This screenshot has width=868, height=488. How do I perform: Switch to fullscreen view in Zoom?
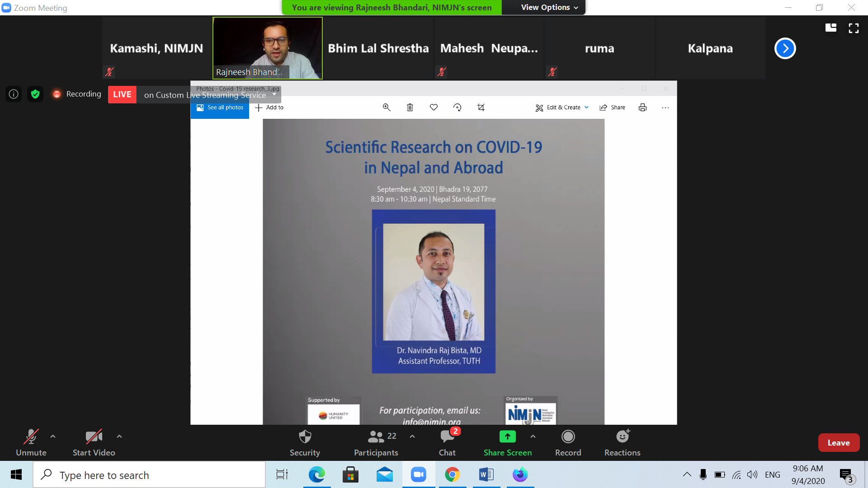point(854,28)
